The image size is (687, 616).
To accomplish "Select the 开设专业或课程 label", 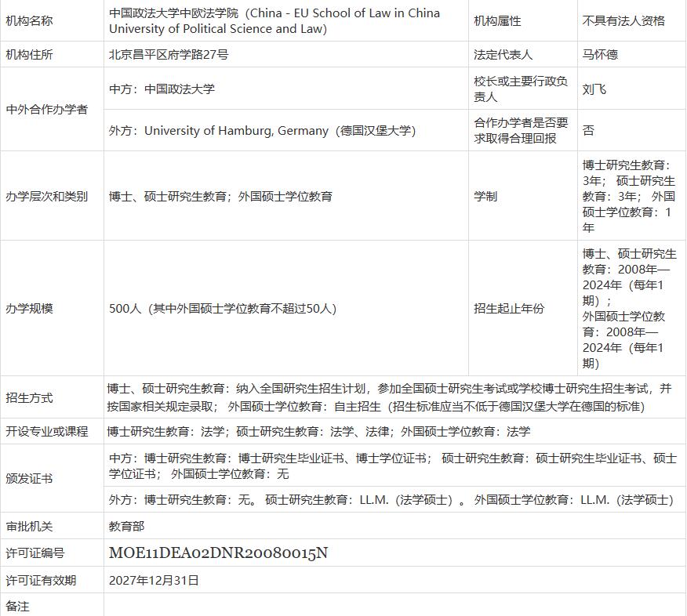I will [x=46, y=431].
